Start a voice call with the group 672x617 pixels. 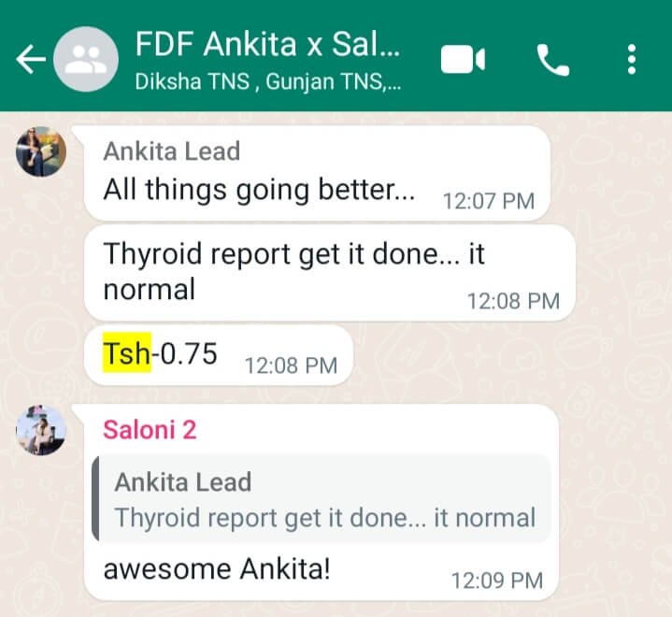553,60
